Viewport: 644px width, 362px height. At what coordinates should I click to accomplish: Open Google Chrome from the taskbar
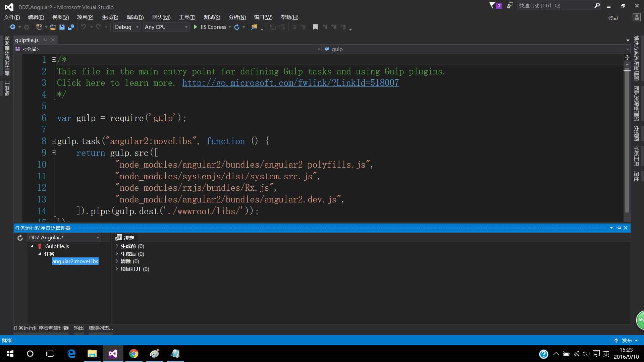[x=134, y=354]
